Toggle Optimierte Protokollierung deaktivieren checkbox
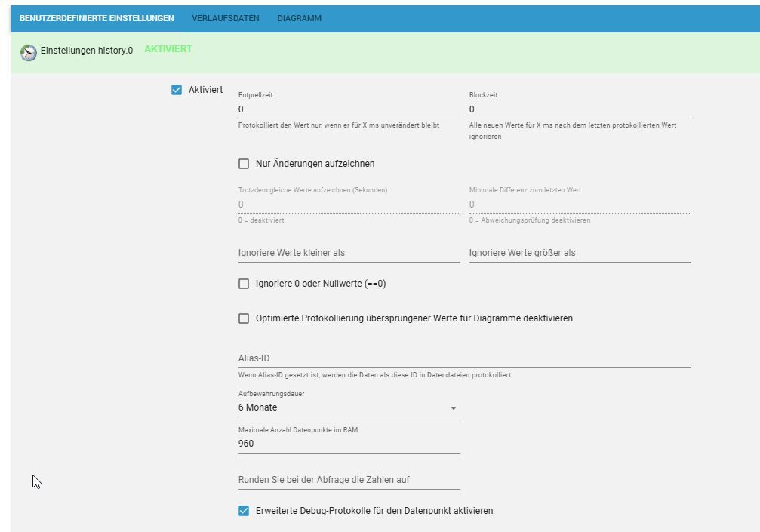 pyautogui.click(x=244, y=318)
